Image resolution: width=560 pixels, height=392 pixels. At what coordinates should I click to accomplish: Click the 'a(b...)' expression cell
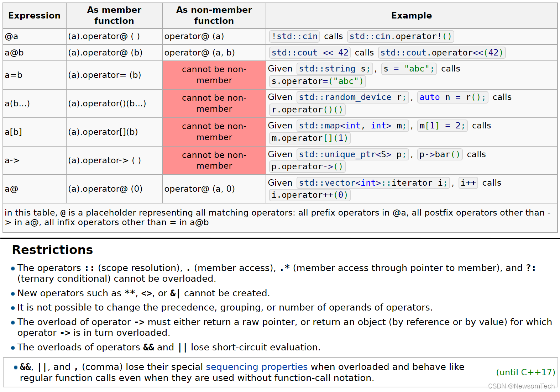point(35,104)
